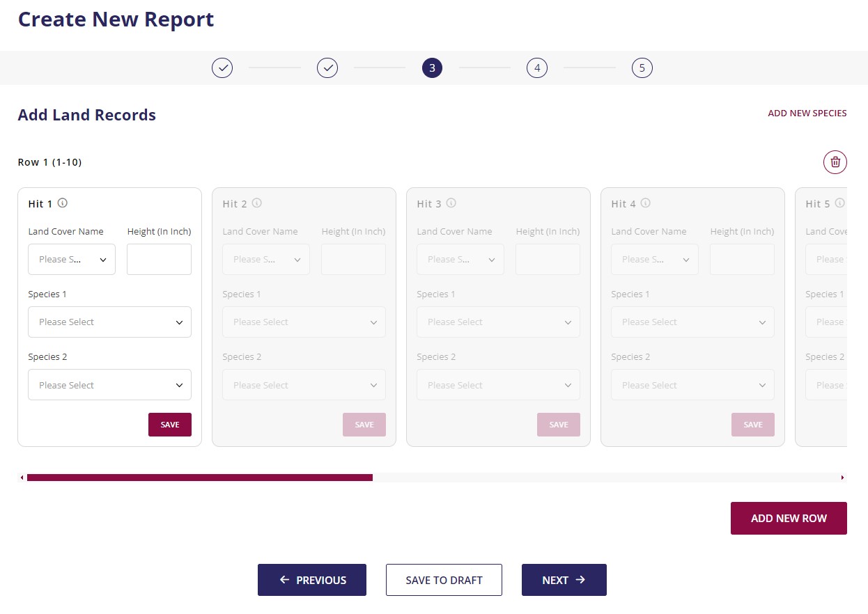Go to completed step one checkmark
The height and width of the screenshot is (614, 868).
point(222,68)
